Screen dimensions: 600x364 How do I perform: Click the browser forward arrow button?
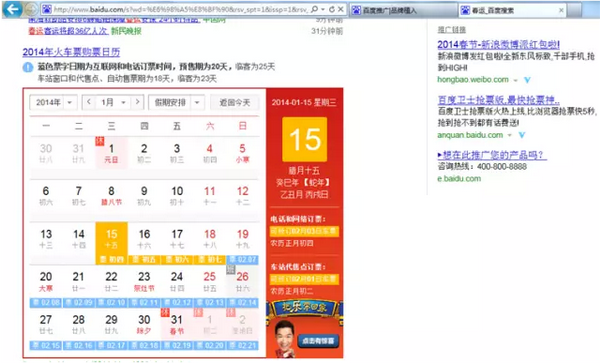click(31, 9)
